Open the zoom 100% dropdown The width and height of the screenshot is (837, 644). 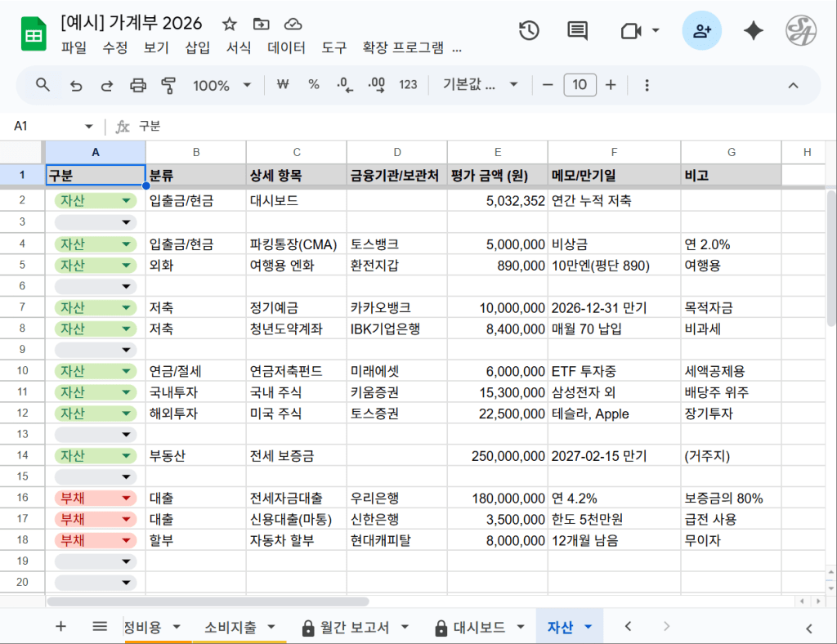coord(222,85)
